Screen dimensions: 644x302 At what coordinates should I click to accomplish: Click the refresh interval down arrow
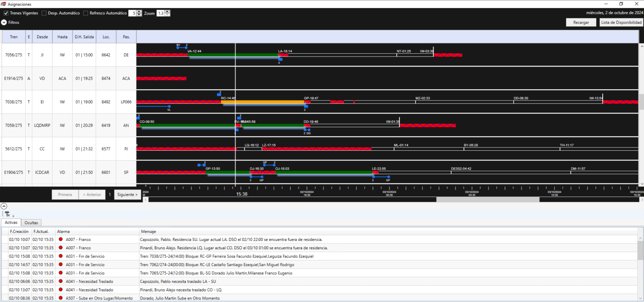(x=139, y=15)
